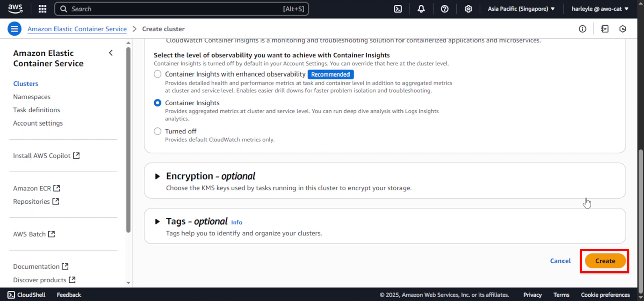Image resolution: width=644 pixels, height=301 pixels.
Task: Open the settings gear icon
Action: point(468,9)
